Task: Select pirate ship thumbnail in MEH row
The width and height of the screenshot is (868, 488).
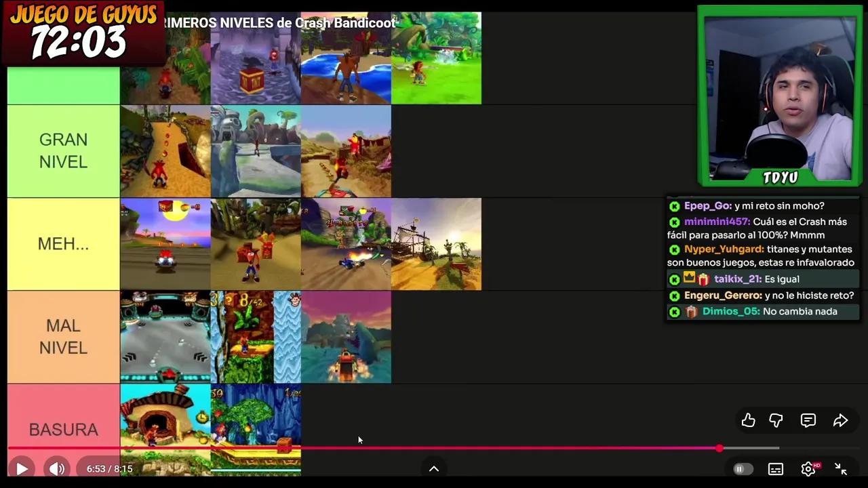Action: coord(436,244)
